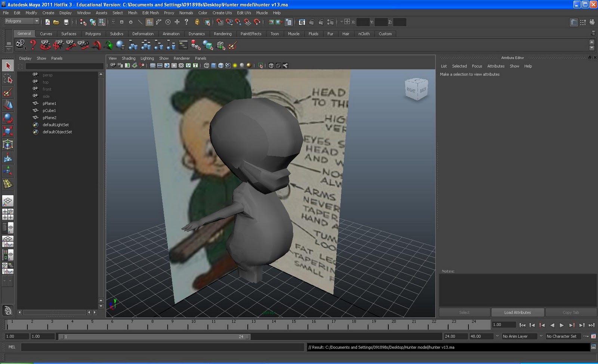Click the Load Attributes button

(x=517, y=312)
